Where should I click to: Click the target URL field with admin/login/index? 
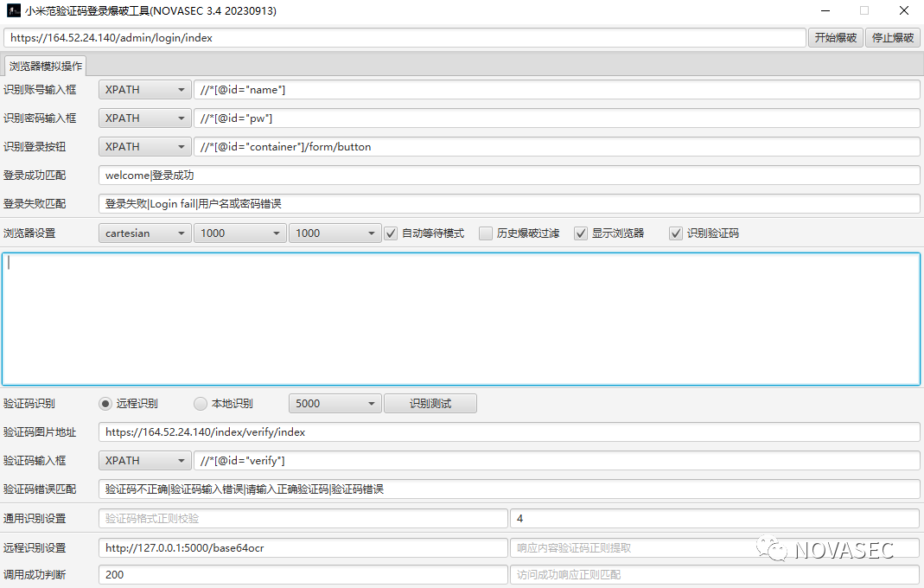click(405, 38)
